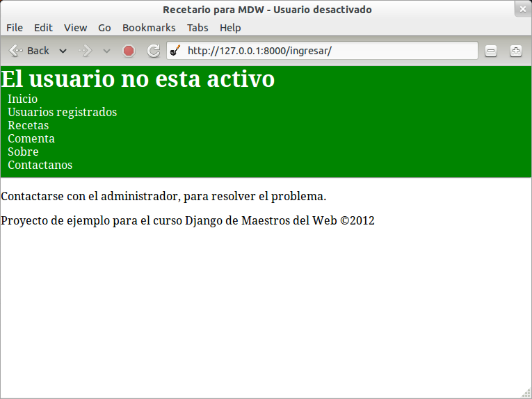Screen dimensions: 532x399
Task: Open the Go menu
Action: (104, 28)
